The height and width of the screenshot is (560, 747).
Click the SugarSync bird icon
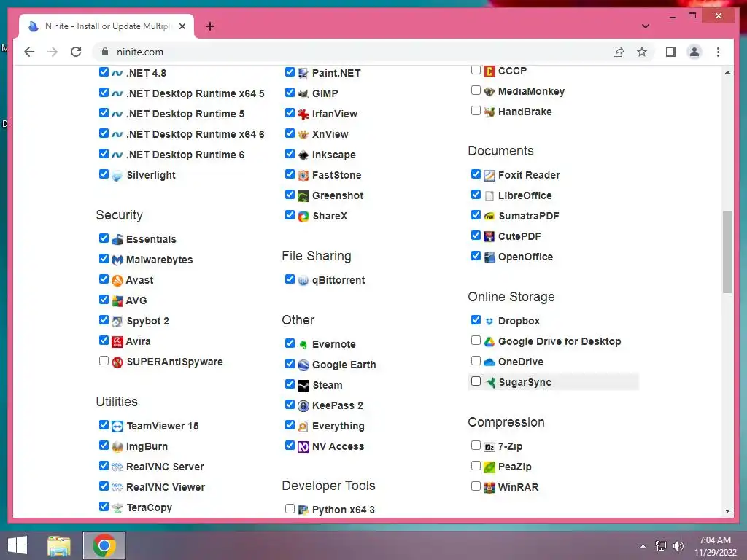click(489, 382)
